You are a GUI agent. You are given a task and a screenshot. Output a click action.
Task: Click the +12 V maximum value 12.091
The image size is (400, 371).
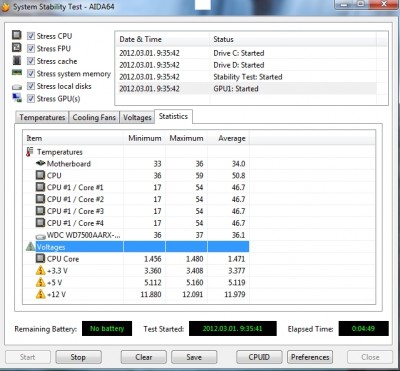tap(192, 294)
